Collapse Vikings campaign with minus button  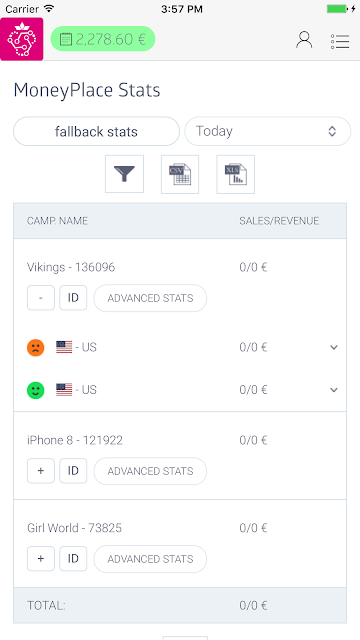point(41,298)
